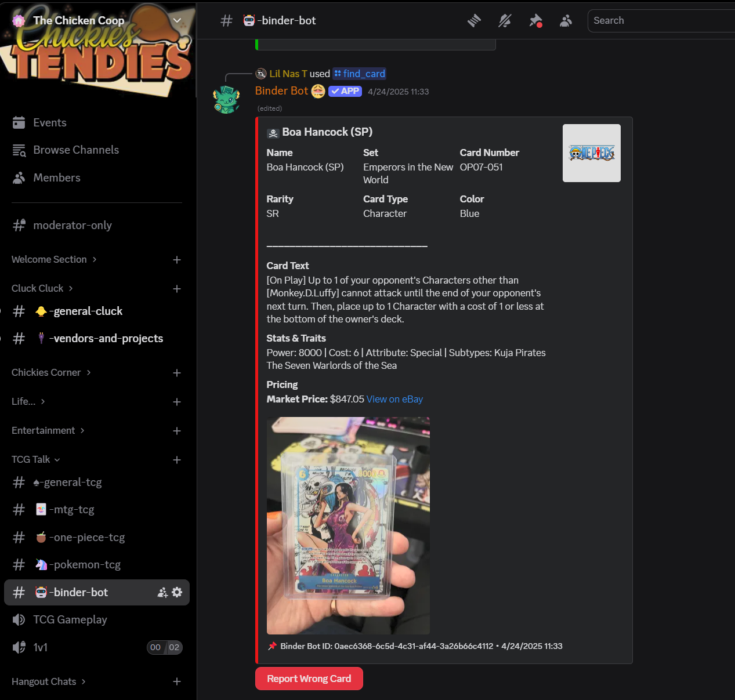Open the general-tcg channel
Viewport: 735px width, 700px height.
(x=97, y=483)
